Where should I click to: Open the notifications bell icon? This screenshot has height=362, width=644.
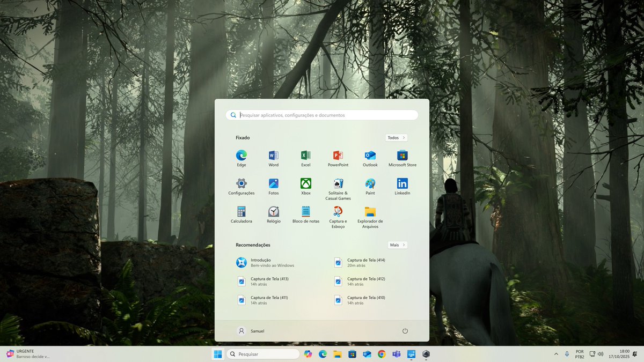(635, 354)
